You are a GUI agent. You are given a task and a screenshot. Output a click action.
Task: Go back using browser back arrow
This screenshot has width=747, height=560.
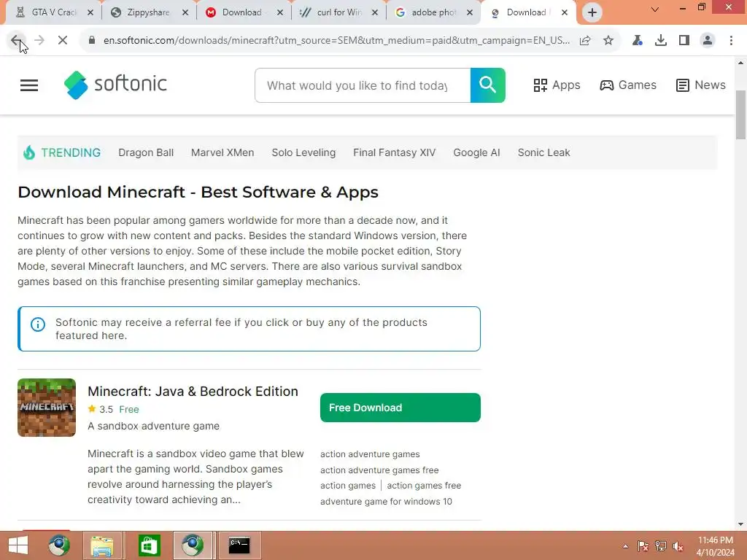coord(16,41)
